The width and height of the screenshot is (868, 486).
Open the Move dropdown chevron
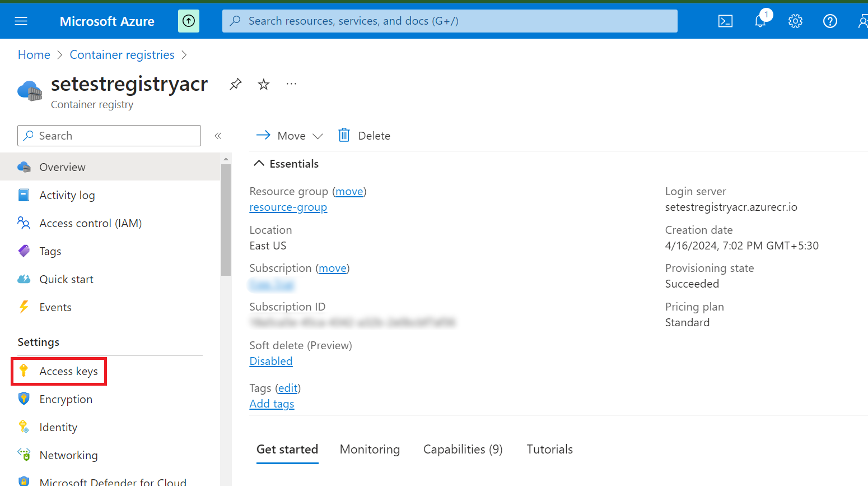click(x=318, y=136)
